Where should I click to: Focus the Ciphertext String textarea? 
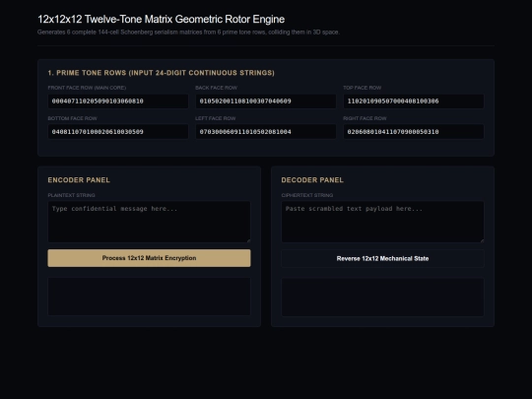click(382, 222)
